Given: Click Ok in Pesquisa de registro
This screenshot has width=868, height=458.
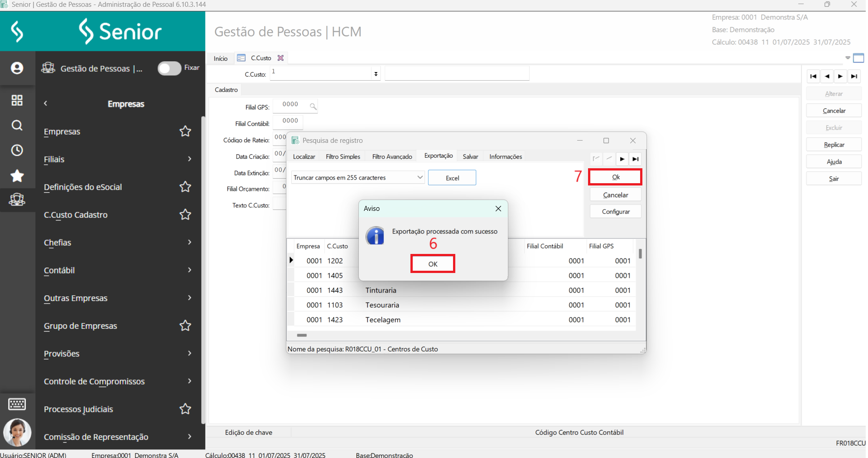Looking at the screenshot, I should (x=615, y=177).
